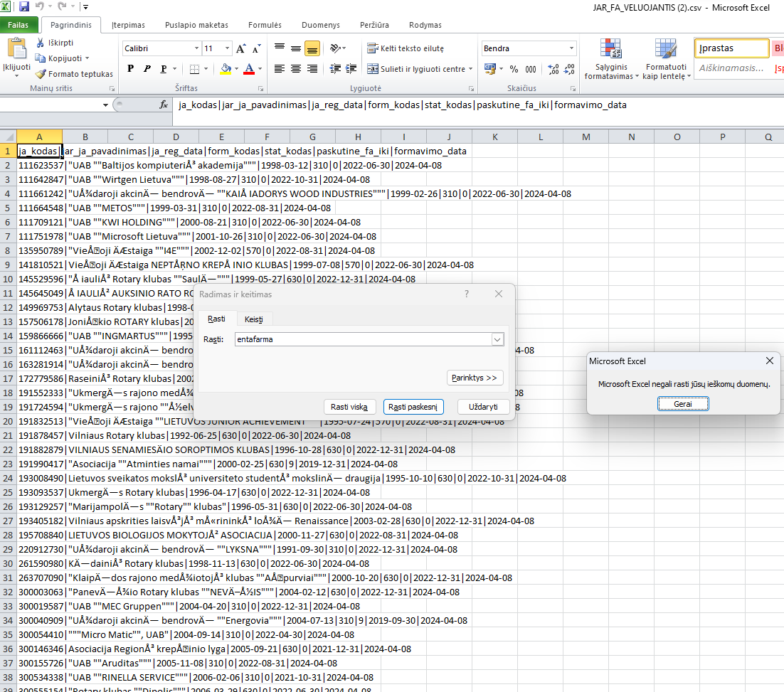Click Gerai button in Excel message
The width and height of the screenshot is (784, 692).
(x=683, y=404)
